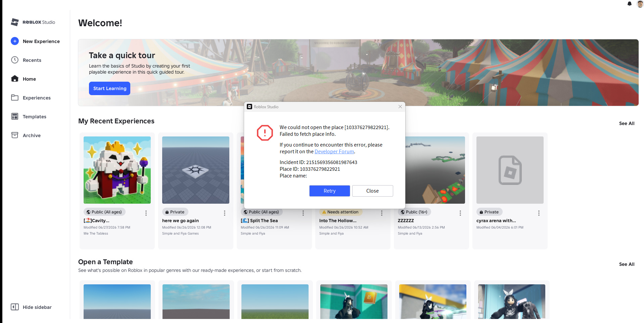Click See All for Open a Template

[627, 264]
